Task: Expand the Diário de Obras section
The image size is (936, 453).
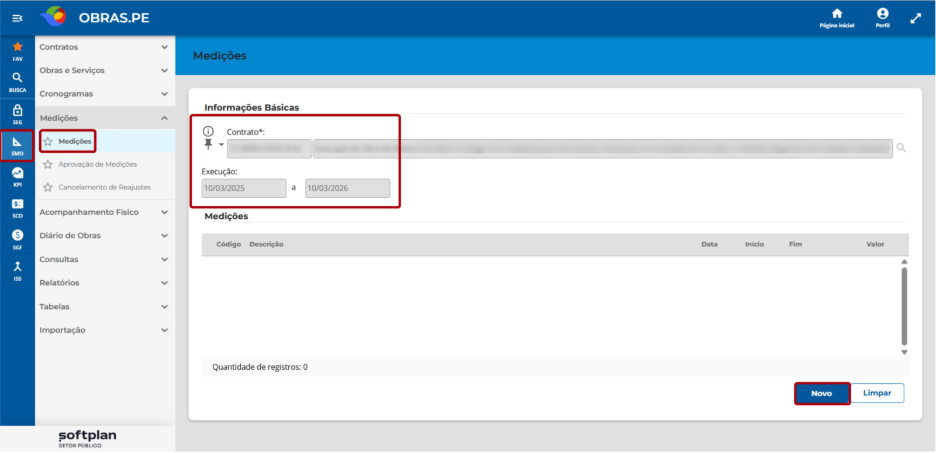Action: click(x=105, y=235)
